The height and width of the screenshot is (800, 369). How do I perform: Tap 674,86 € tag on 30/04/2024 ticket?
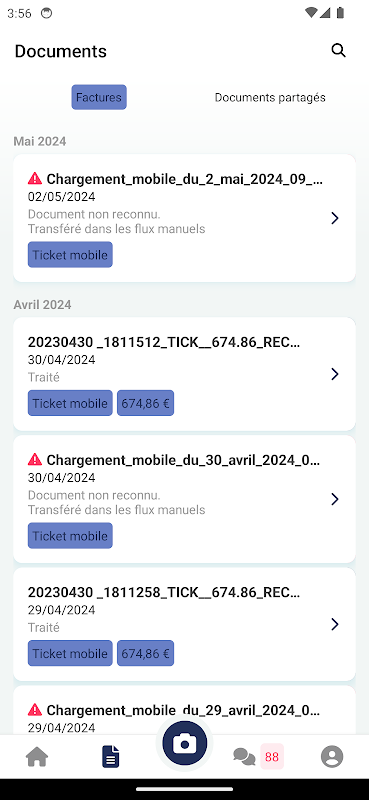(x=145, y=403)
